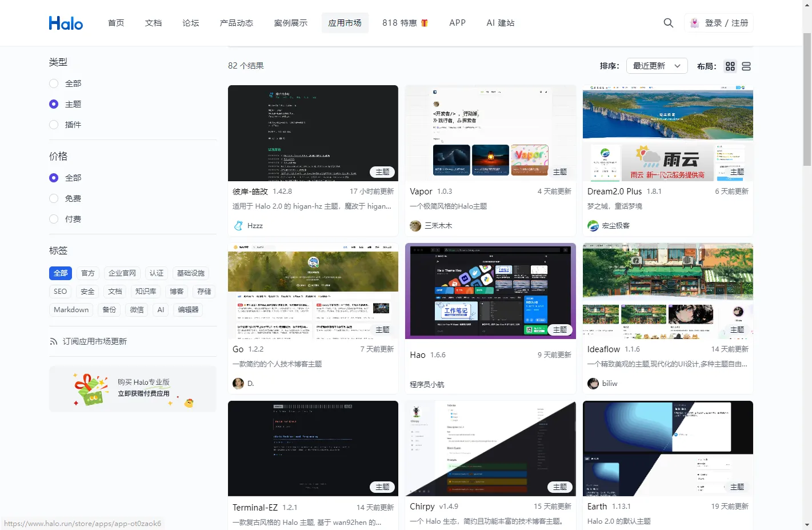Click 宏尘极客 author avatar
812x530 pixels.
[593, 226]
